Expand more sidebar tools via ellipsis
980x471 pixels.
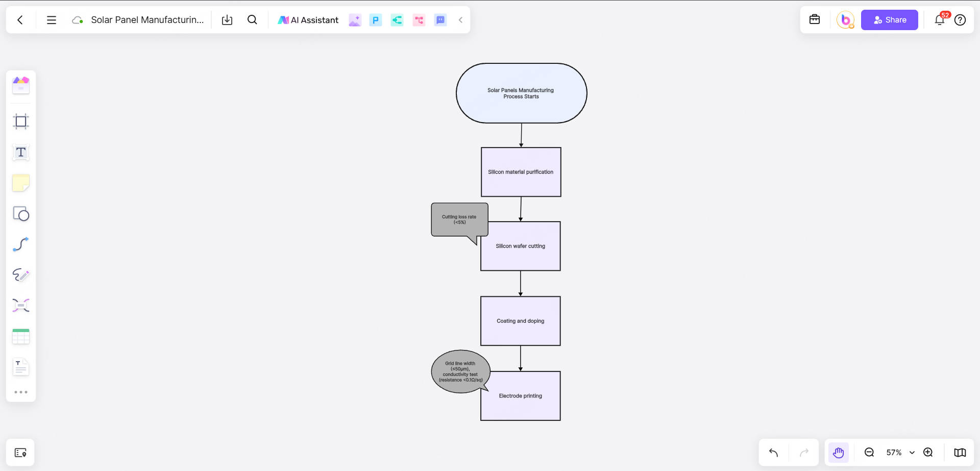point(21,392)
